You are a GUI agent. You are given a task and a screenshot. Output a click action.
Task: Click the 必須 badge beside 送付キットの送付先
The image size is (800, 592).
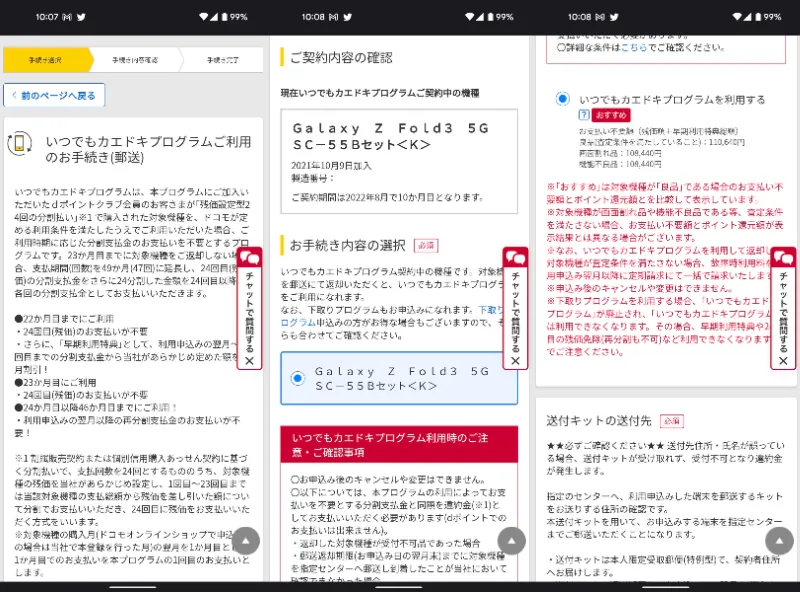point(672,421)
